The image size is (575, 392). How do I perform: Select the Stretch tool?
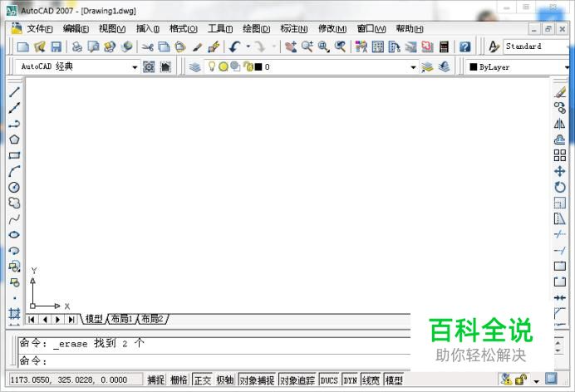point(560,219)
